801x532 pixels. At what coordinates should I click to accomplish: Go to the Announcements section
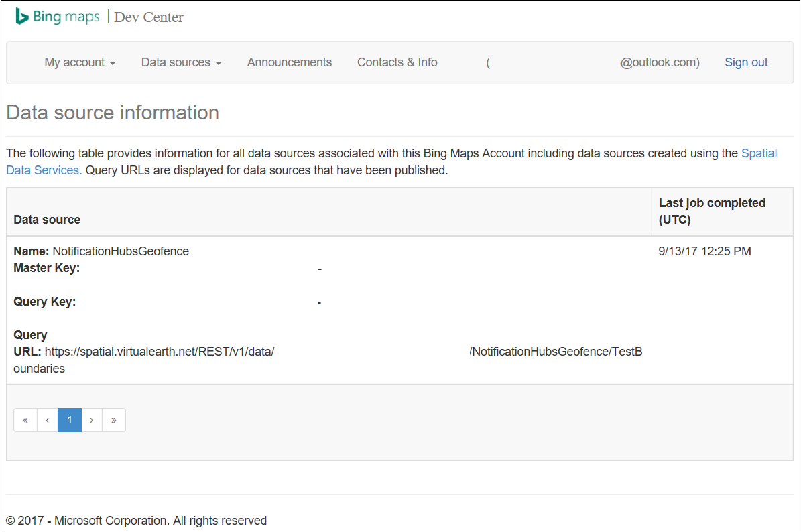pos(289,62)
